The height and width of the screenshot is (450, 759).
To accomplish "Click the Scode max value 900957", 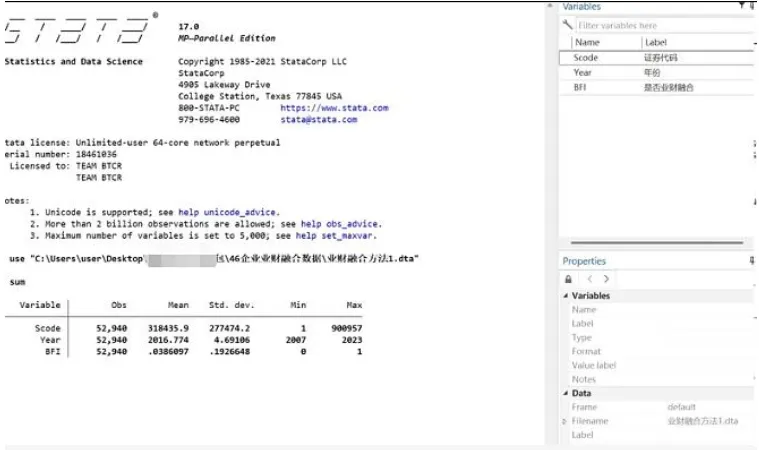I will pyautogui.click(x=347, y=329).
